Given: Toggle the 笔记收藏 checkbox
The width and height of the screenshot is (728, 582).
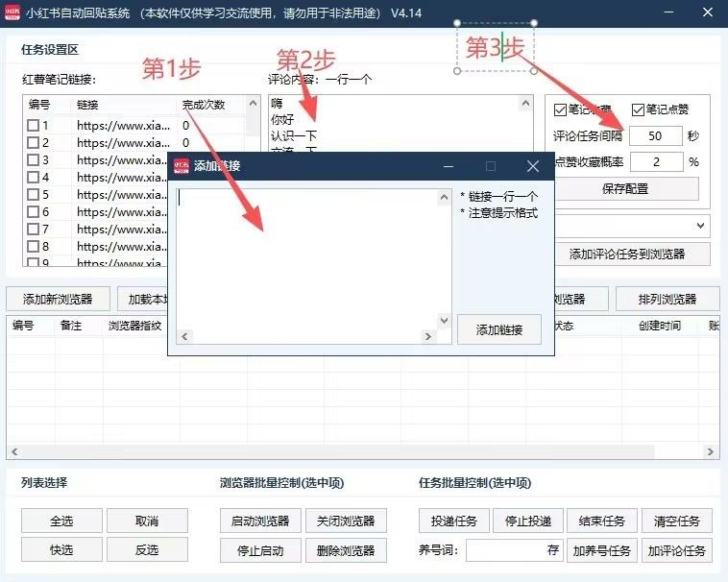Looking at the screenshot, I should point(562,109).
